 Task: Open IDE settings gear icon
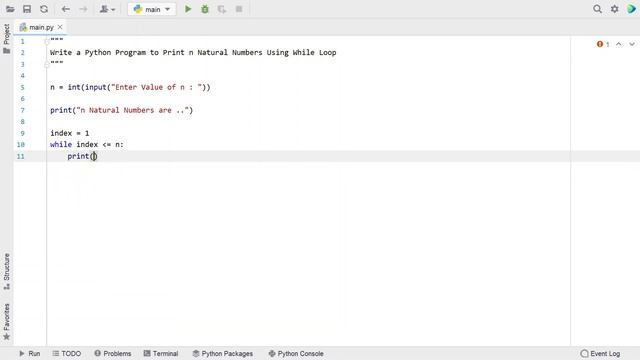coord(615,9)
